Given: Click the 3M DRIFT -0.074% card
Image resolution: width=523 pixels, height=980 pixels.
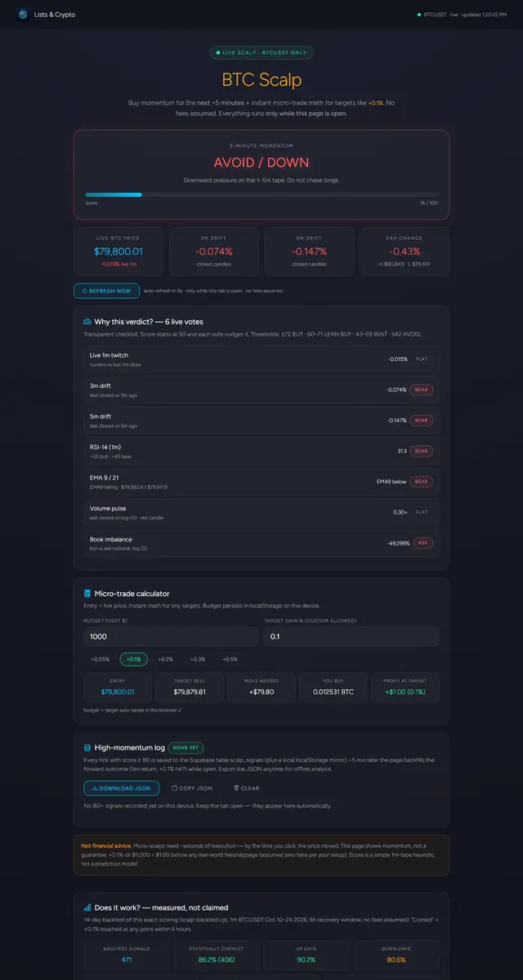Looking at the screenshot, I should click(214, 252).
